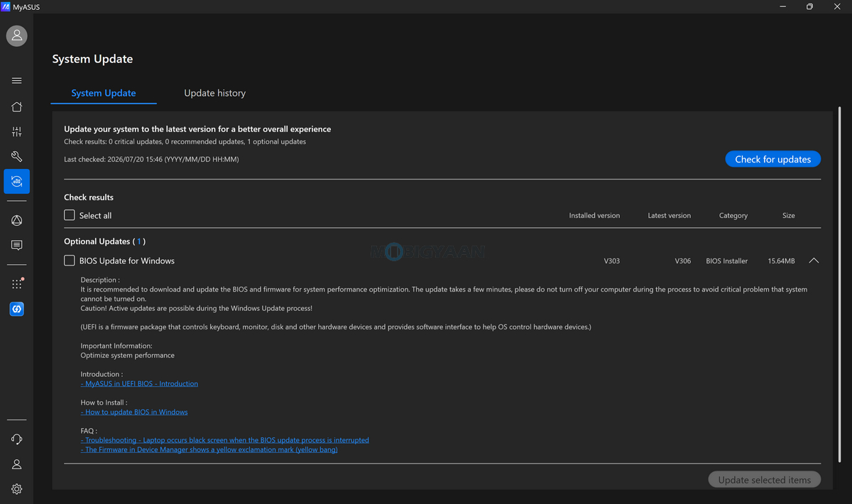Tick the Select all checkbox
852x504 pixels.
[x=70, y=215]
